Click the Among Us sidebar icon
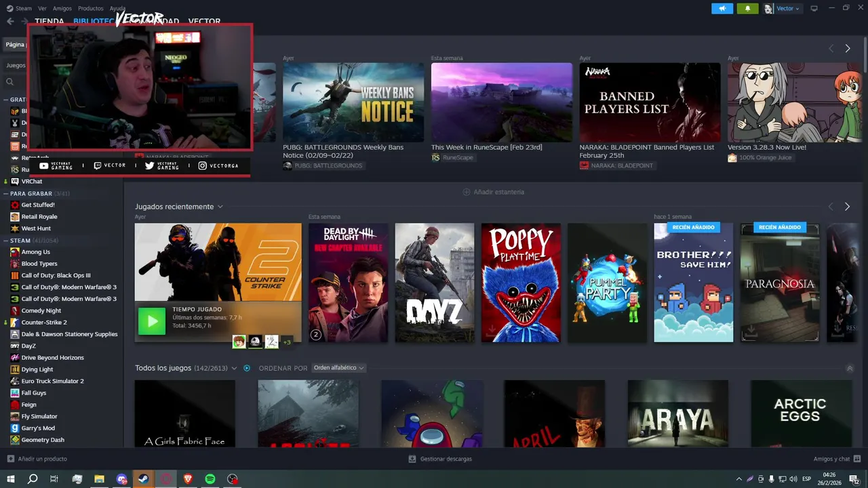The width and height of the screenshot is (868, 488). pyautogui.click(x=15, y=252)
